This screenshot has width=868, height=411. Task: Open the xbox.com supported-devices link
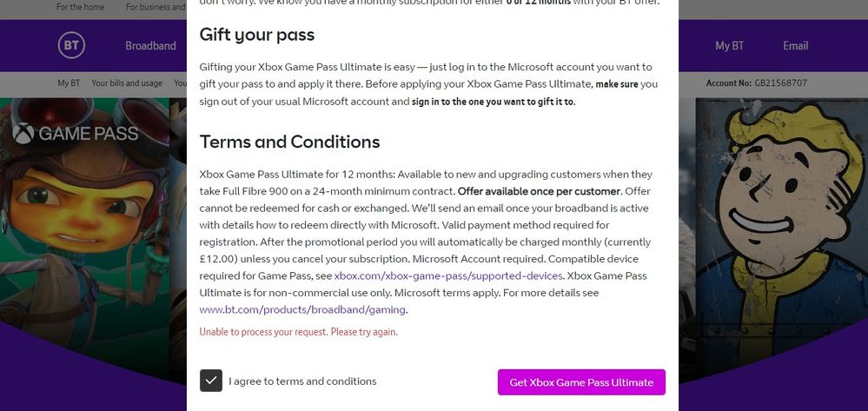[448, 276]
